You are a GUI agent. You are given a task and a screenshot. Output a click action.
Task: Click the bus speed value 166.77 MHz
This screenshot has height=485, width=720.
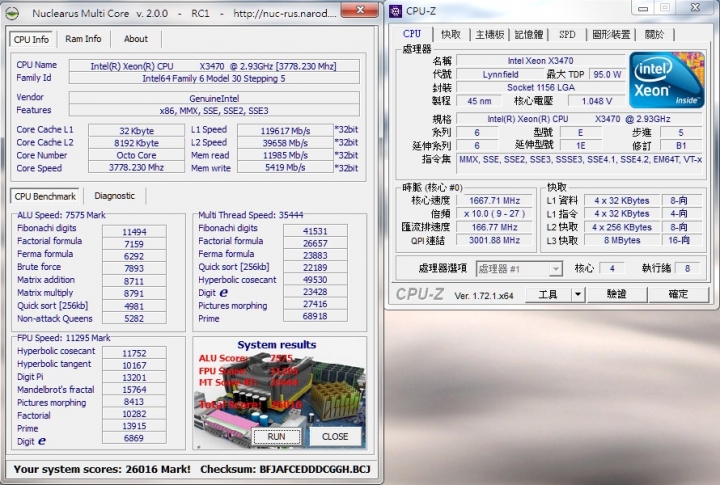[495, 227]
